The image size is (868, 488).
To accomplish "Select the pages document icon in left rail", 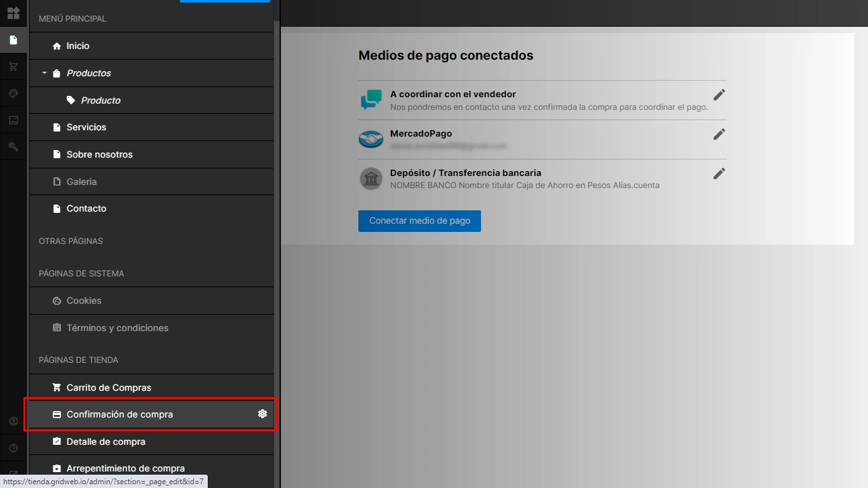I will coord(13,40).
